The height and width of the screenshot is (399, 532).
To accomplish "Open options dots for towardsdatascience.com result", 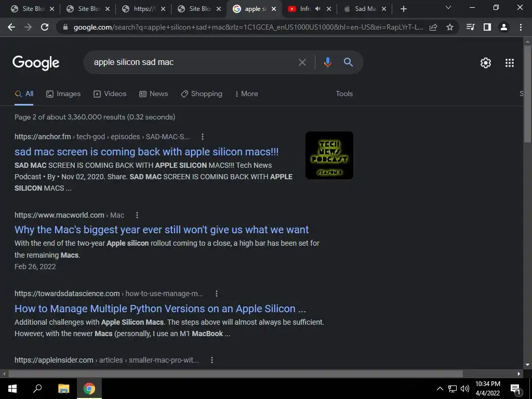I will pyautogui.click(x=217, y=294).
